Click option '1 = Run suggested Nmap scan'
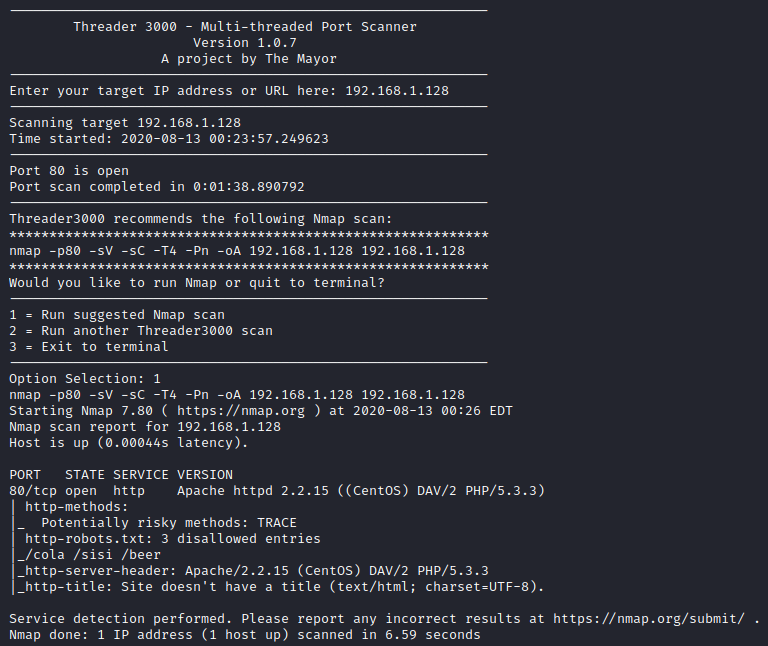This screenshot has height=646, width=768. click(117, 314)
